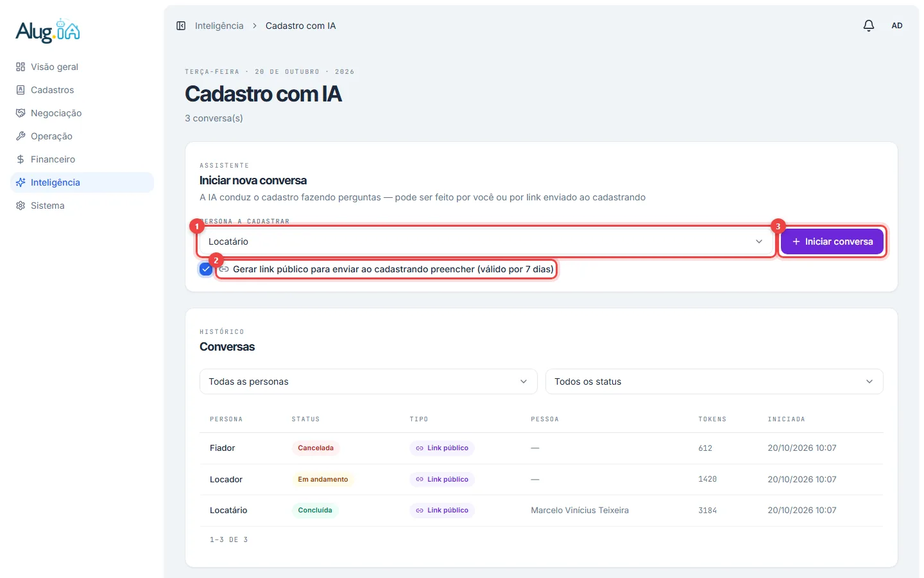This screenshot has height=578, width=924.
Task: Select the Fiador conversation row
Action: pos(542,448)
